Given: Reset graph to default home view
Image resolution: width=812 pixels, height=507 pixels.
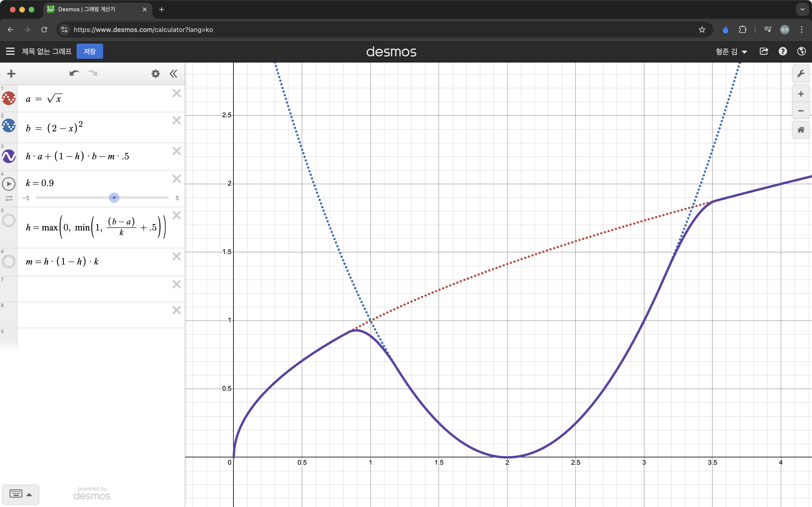Looking at the screenshot, I should (800, 130).
